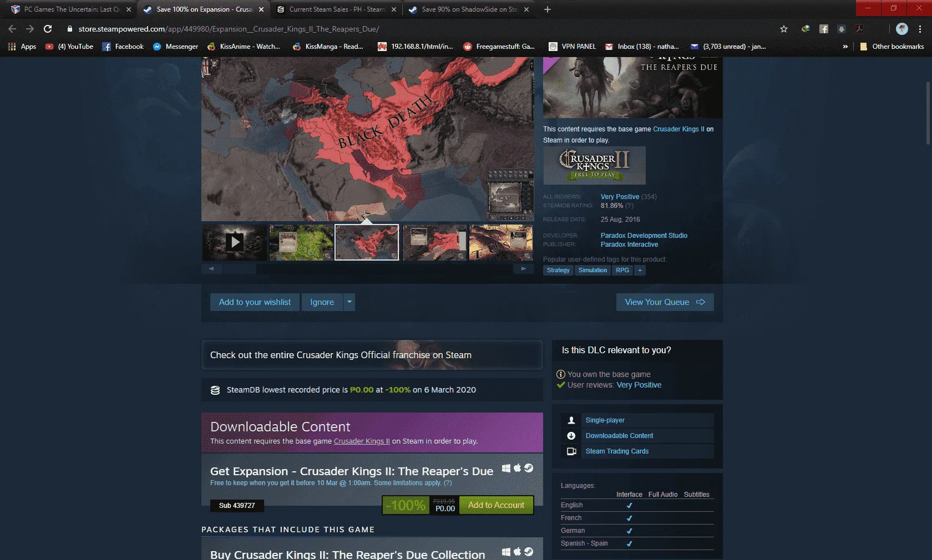
Task: Select the green map screenshot thumbnail
Action: pyautogui.click(x=301, y=242)
